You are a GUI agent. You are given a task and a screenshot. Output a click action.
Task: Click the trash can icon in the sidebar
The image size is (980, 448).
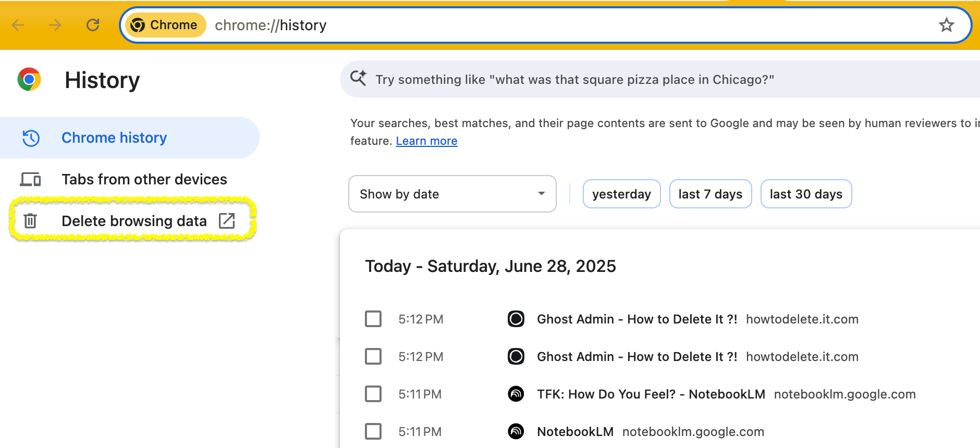(x=30, y=221)
